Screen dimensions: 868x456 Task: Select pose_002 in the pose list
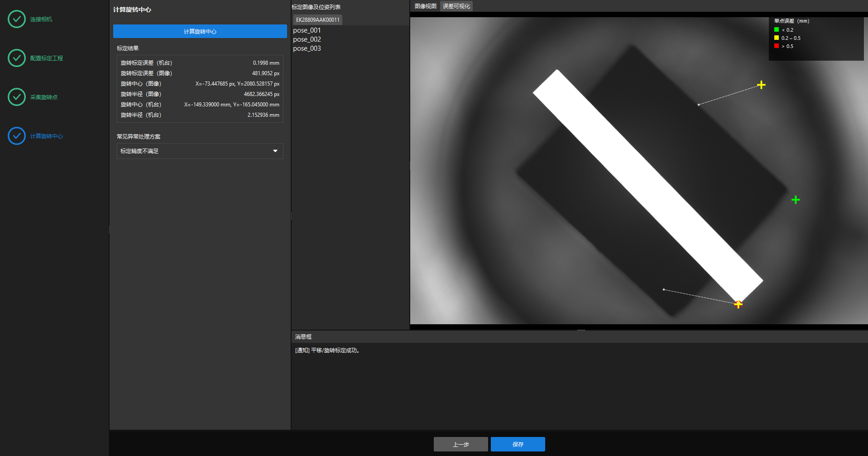307,39
